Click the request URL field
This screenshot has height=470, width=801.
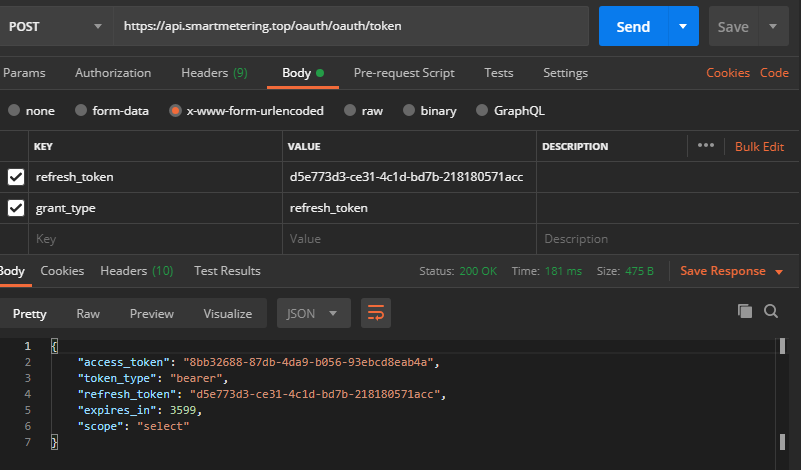(351, 26)
